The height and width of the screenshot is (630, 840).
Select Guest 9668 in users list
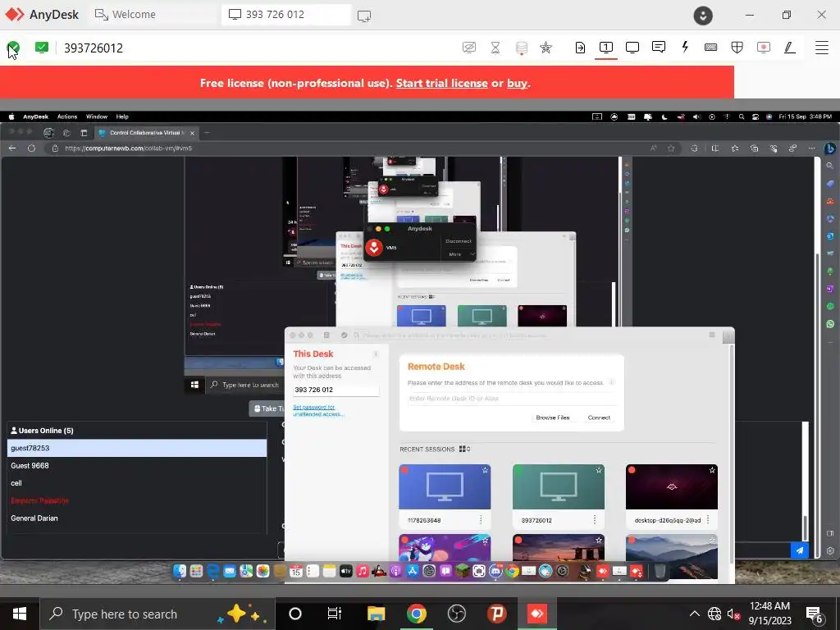coord(137,466)
